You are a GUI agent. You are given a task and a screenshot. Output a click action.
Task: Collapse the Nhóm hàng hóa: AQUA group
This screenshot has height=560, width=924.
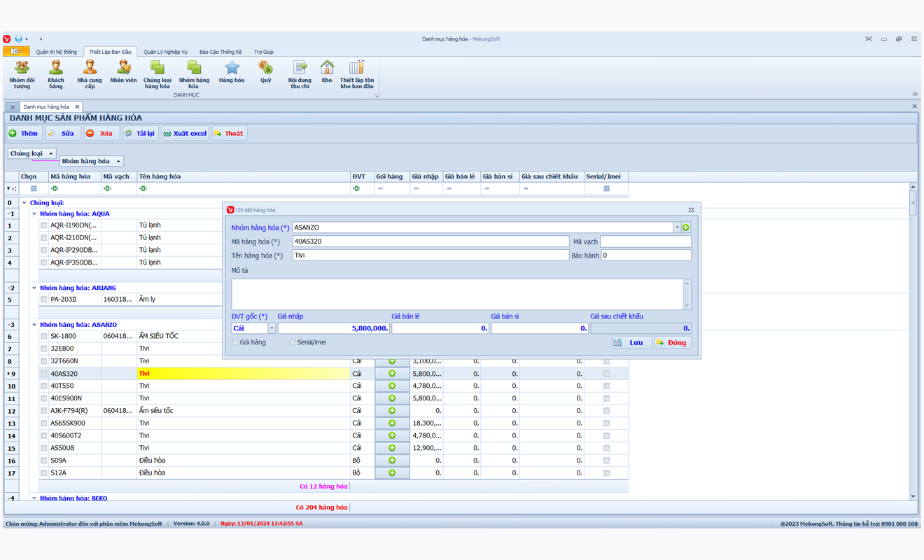pos(34,213)
